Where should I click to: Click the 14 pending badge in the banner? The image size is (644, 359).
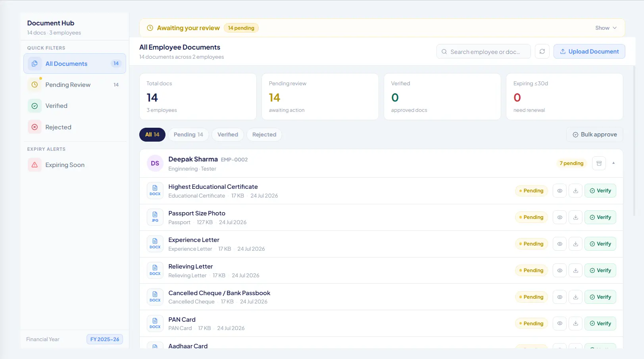click(241, 28)
